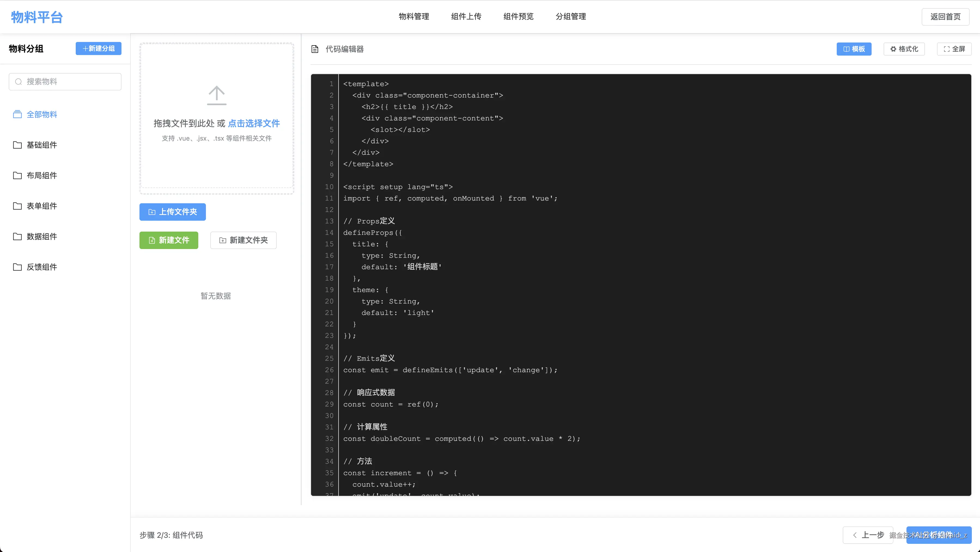Go back with 上一步 button
Viewport: 980px width, 552px height.
[868, 535]
